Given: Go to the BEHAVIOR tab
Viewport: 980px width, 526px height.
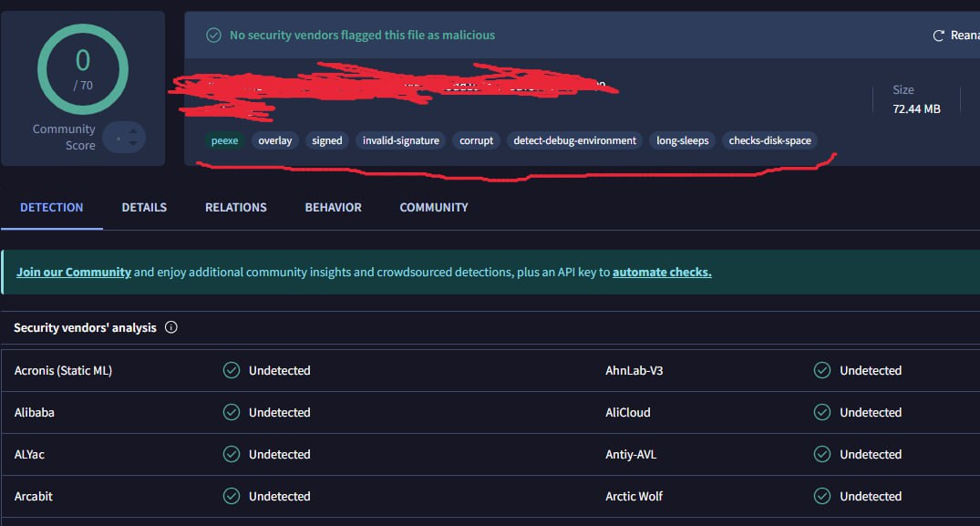Looking at the screenshot, I should click(x=333, y=208).
